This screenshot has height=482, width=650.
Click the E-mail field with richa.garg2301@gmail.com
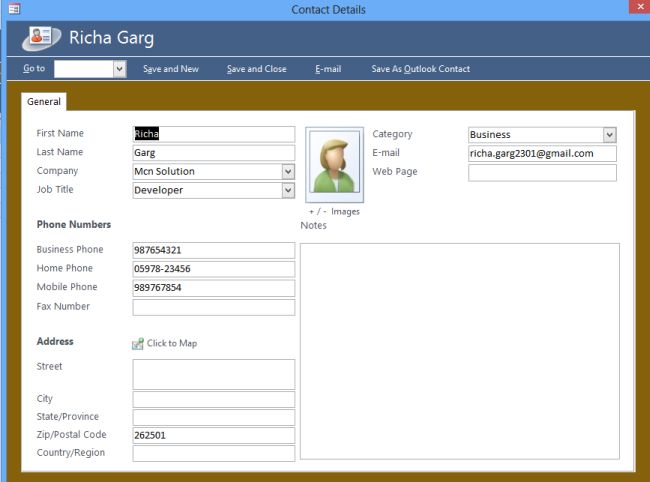[x=542, y=153]
